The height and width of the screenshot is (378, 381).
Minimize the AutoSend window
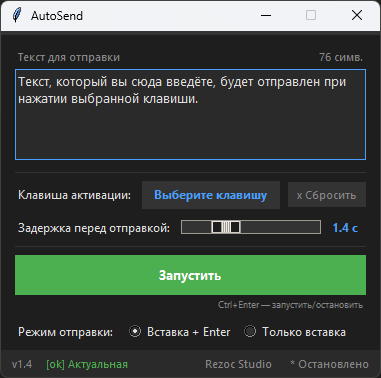(x=266, y=15)
